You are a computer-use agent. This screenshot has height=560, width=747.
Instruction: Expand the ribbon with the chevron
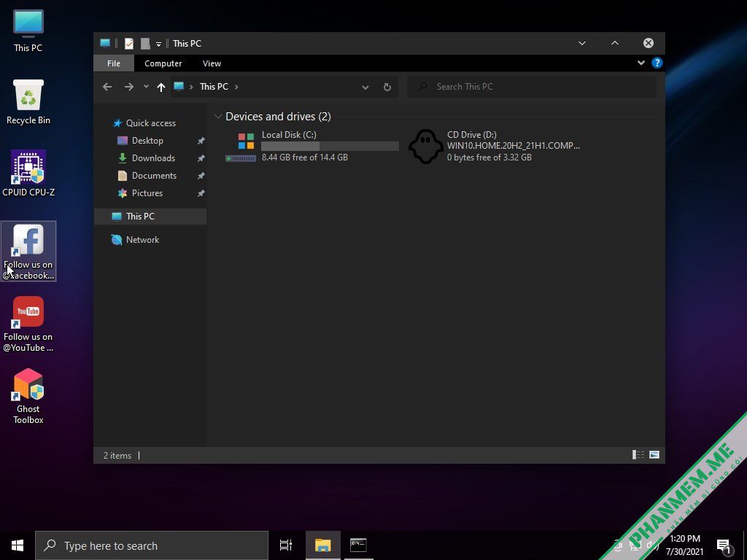pos(640,63)
